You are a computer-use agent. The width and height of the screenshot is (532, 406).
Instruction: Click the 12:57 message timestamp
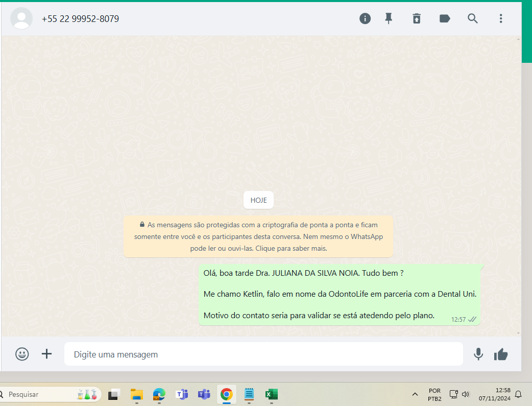tap(458, 319)
